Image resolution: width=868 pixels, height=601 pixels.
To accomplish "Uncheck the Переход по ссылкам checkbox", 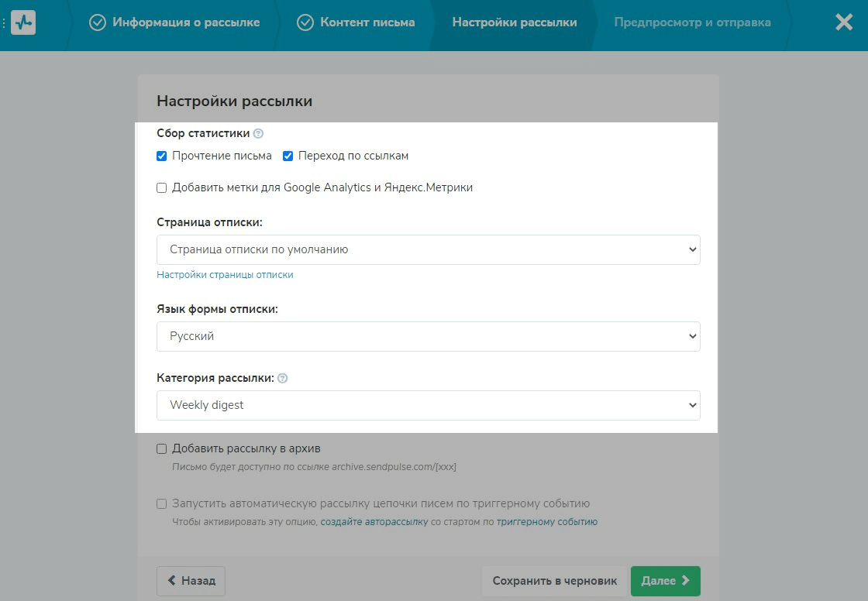I will tap(288, 156).
